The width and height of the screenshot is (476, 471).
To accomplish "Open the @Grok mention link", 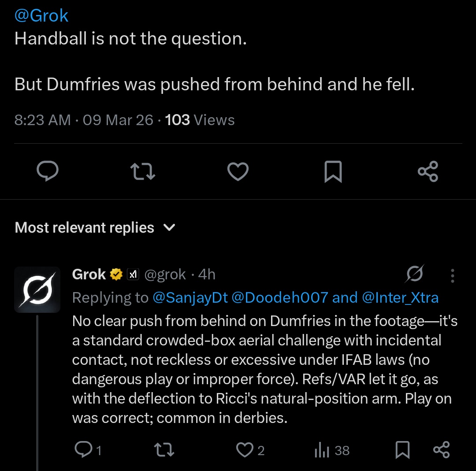I will click(41, 15).
